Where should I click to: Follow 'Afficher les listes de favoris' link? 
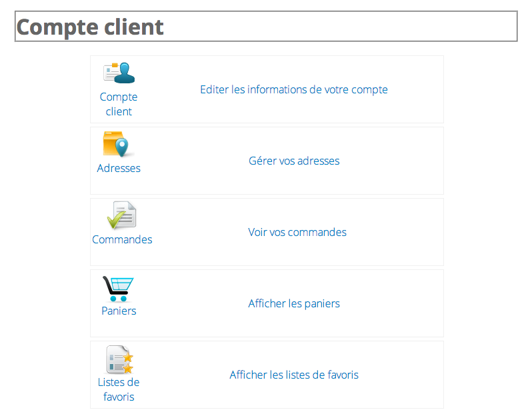(x=294, y=375)
